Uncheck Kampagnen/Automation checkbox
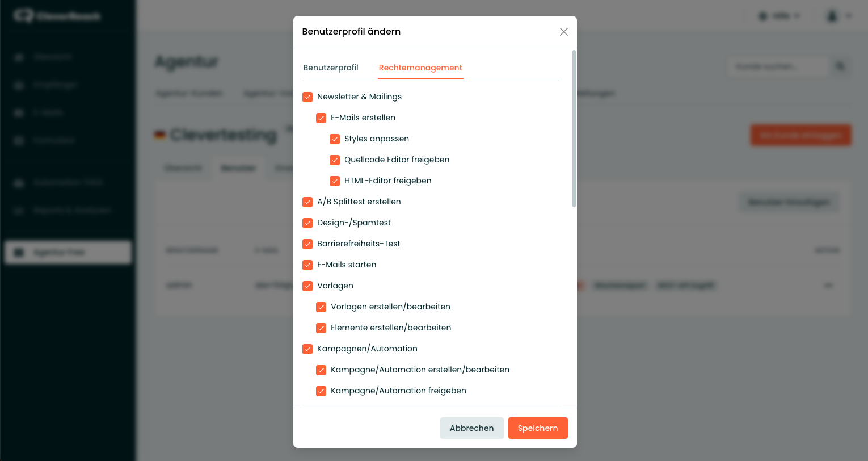 (x=307, y=349)
